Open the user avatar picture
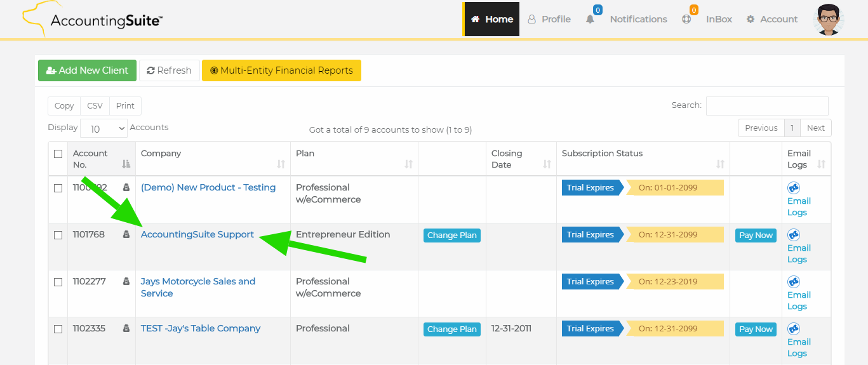The image size is (868, 365). pos(828,19)
